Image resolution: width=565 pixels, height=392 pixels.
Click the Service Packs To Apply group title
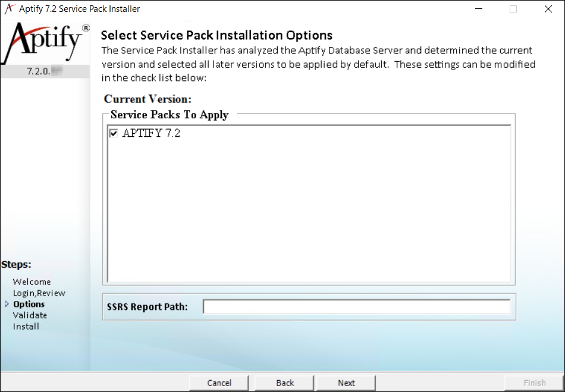169,115
